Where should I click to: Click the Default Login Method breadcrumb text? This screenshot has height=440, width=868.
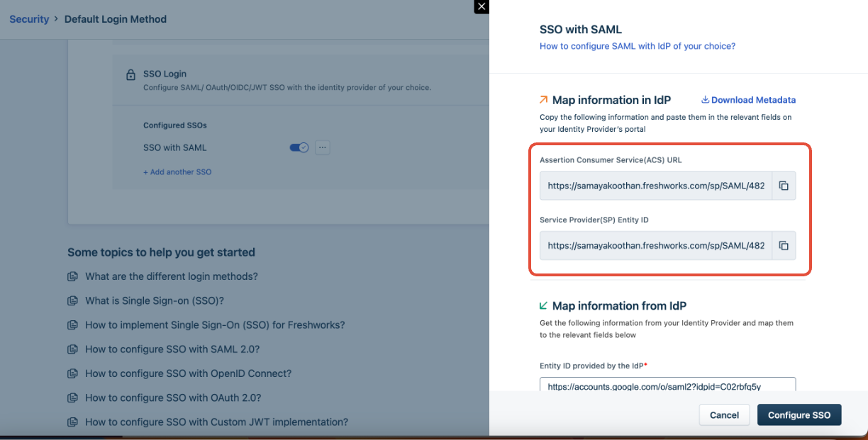(116, 19)
